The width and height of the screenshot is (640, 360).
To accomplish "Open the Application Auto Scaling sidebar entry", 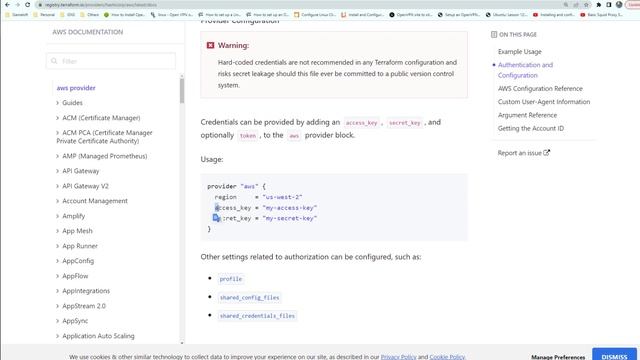I will click(x=98, y=336).
